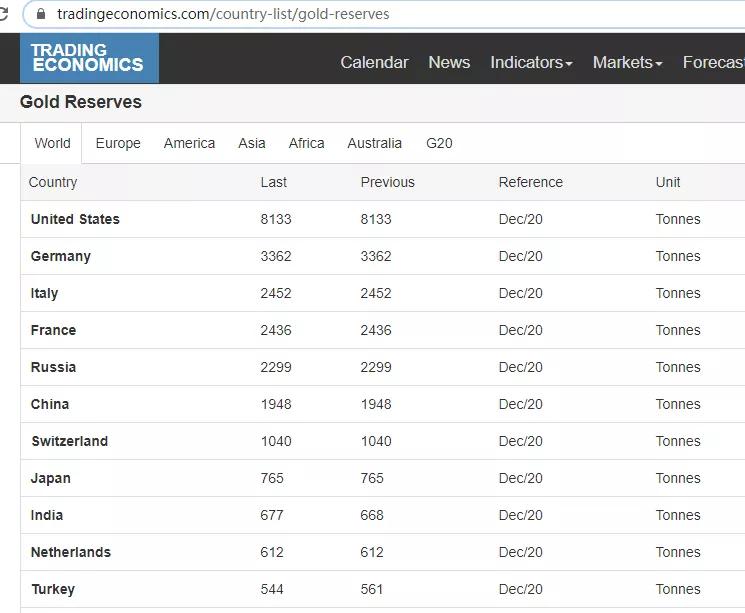
Task: Click India Previous value 668
Action: (x=372, y=516)
